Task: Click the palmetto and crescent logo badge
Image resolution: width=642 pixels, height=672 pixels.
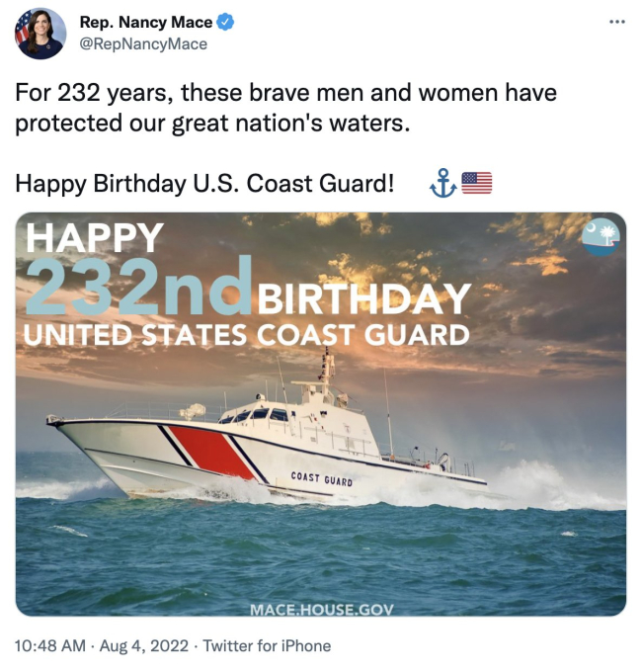Action: [x=601, y=237]
